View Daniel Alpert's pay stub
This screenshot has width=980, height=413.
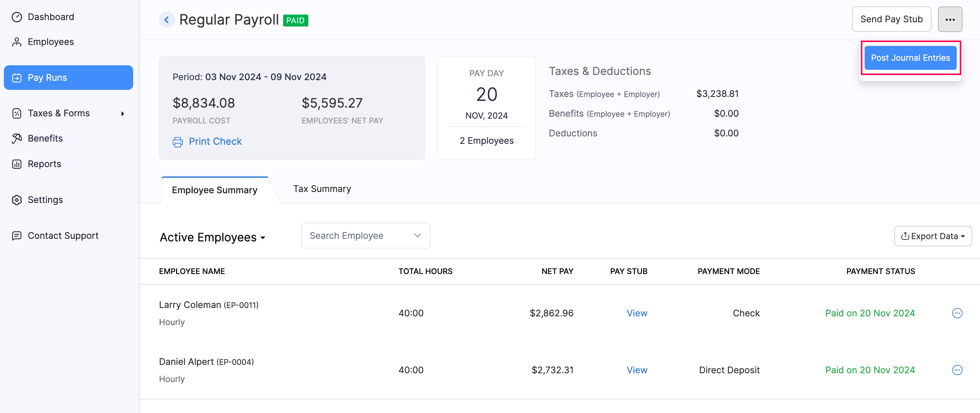pyautogui.click(x=637, y=370)
